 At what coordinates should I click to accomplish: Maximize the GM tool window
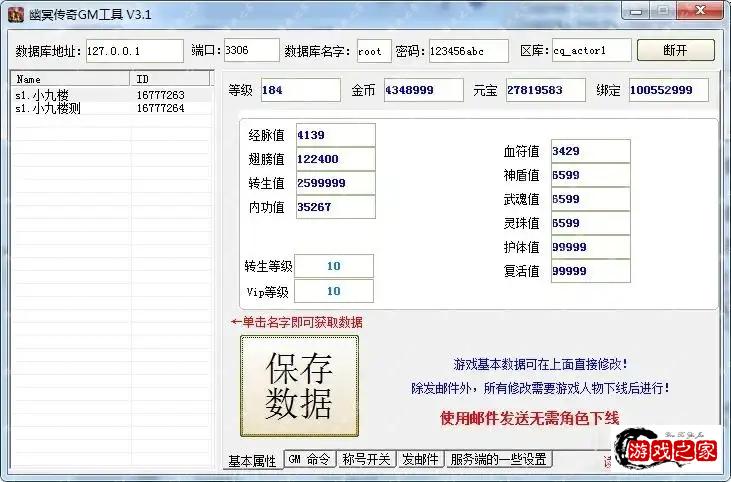click(664, 11)
